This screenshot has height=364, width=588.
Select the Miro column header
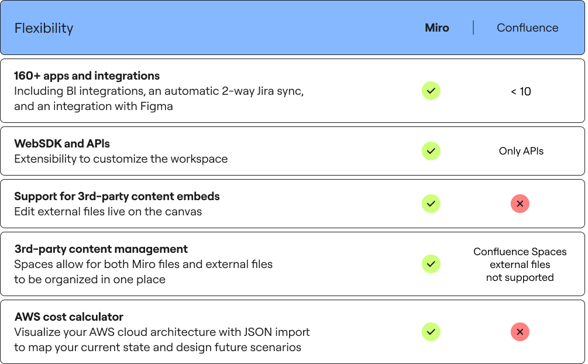(437, 28)
